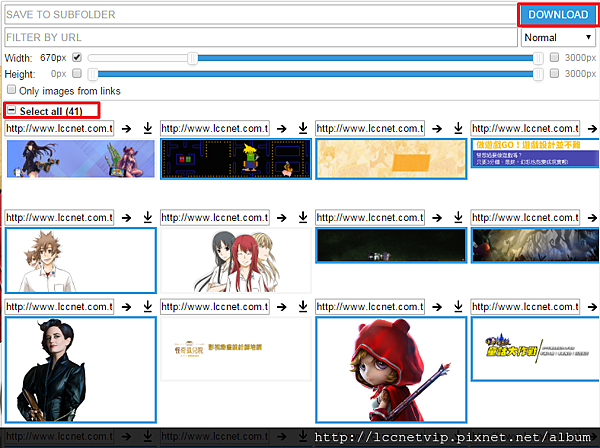Download the Pac-Man banner image
The image size is (600, 448).
click(x=303, y=128)
